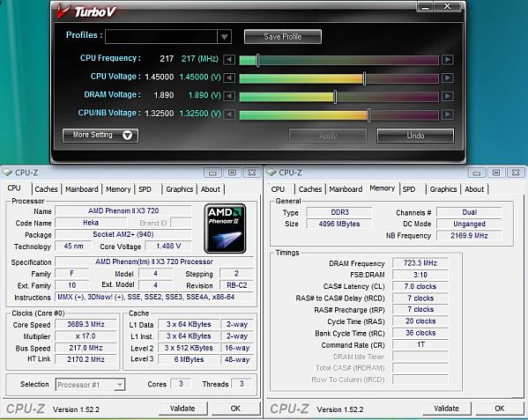Increase CPU/NB Voltage with right arrow
The width and height of the screenshot is (528, 420).
pos(448,114)
